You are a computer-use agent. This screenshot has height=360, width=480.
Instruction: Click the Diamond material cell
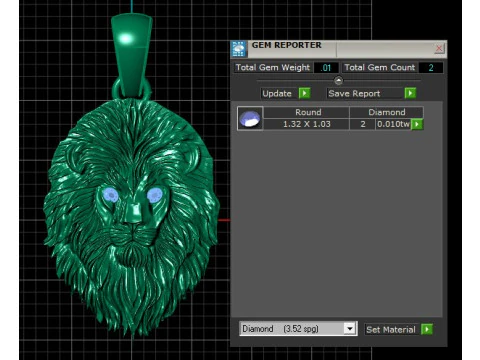(386, 112)
